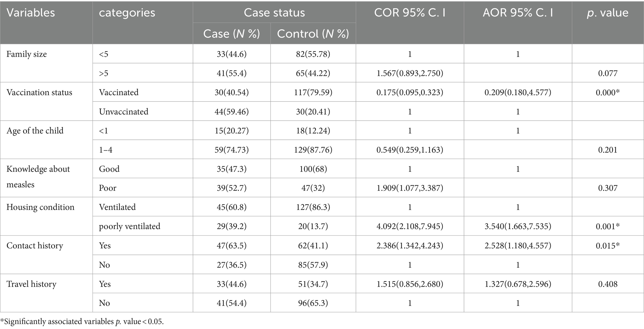
Task: Click the Travel history row label
Action: (31, 284)
